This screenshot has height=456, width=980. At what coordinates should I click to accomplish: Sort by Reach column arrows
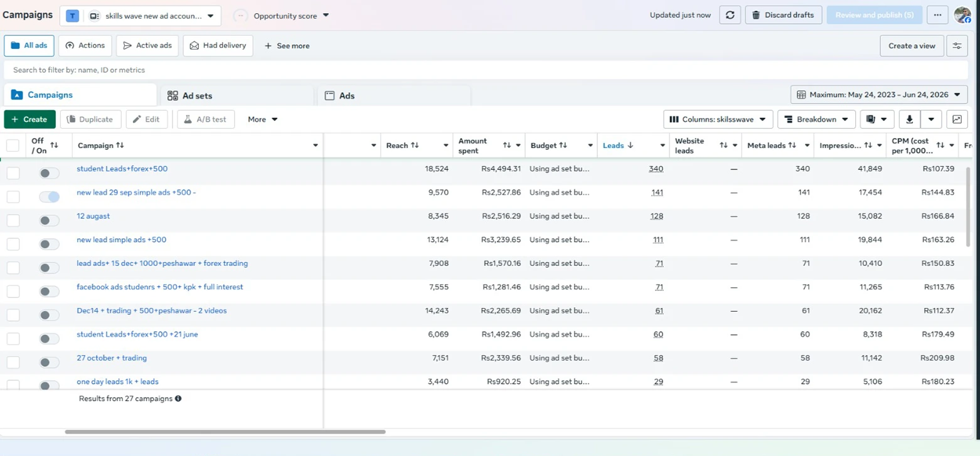[415, 146]
